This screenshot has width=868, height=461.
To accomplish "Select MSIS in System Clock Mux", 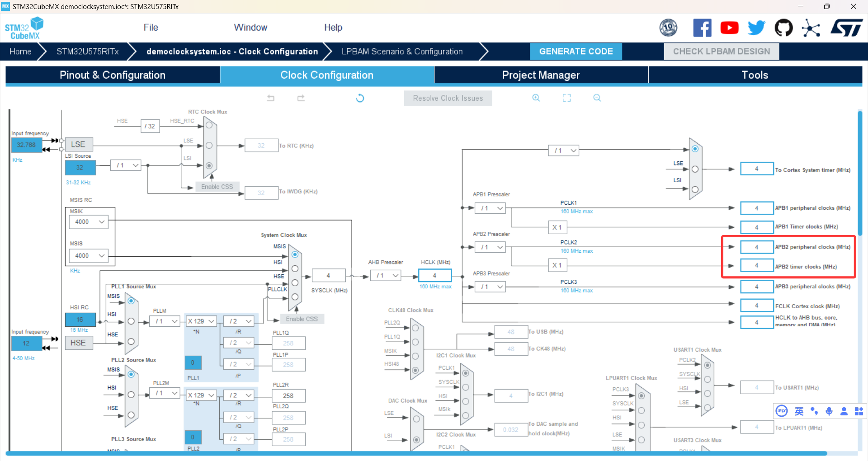I will pyautogui.click(x=295, y=255).
